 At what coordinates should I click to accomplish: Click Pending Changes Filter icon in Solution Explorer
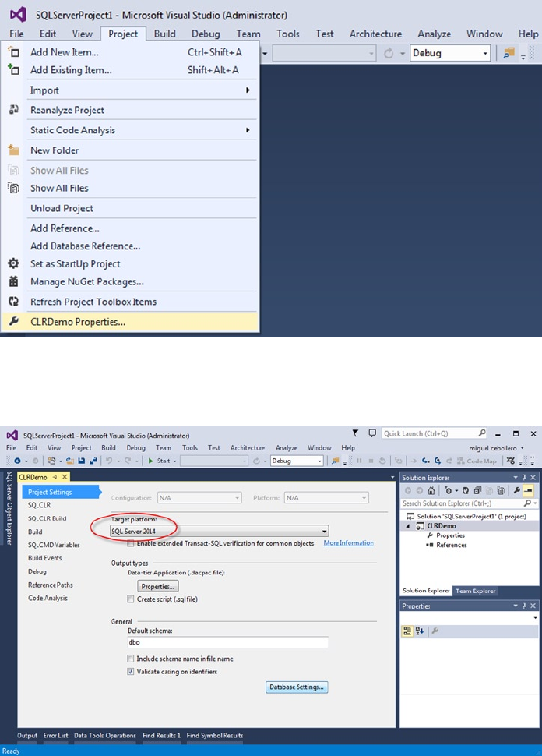click(449, 490)
